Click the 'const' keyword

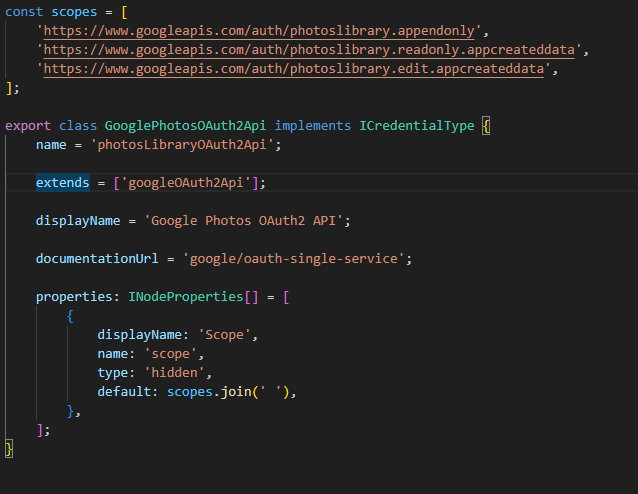(24, 12)
